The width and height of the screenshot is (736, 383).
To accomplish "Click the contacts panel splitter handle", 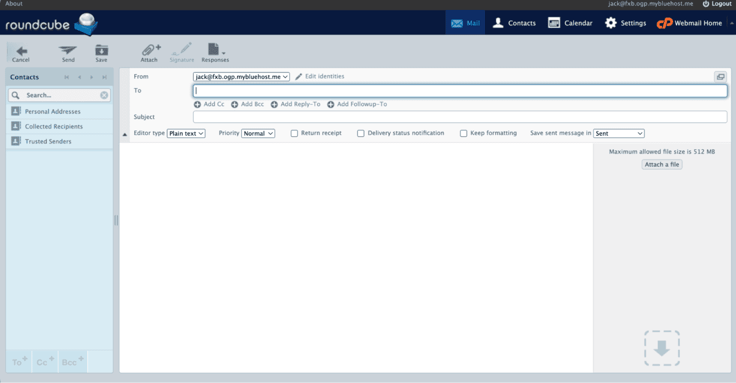I will point(116,220).
